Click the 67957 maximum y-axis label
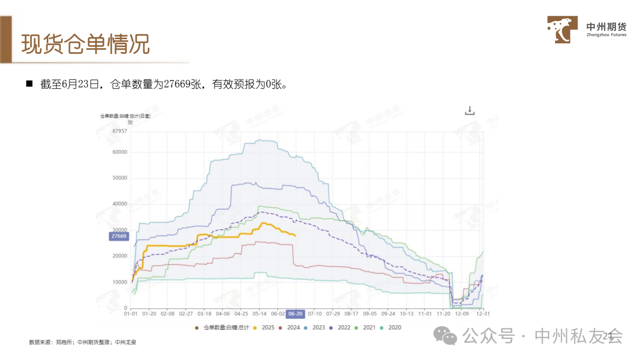Image resolution: width=644 pixels, height=362 pixels. pos(120,131)
